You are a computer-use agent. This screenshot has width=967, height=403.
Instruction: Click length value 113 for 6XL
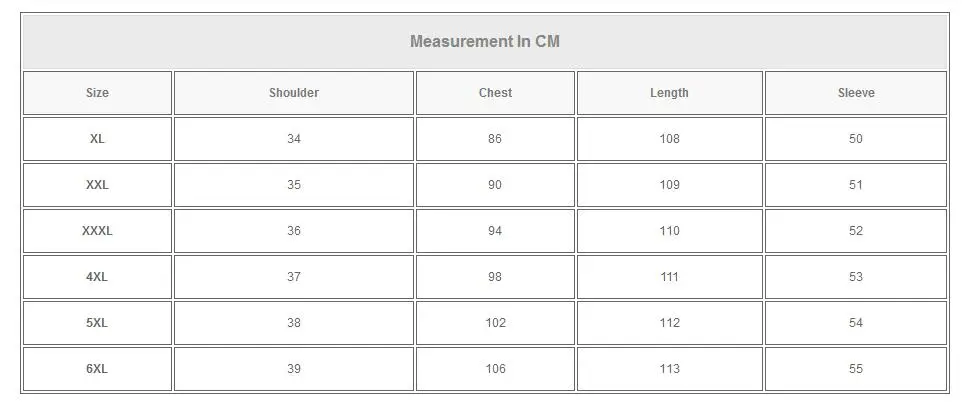pos(669,369)
